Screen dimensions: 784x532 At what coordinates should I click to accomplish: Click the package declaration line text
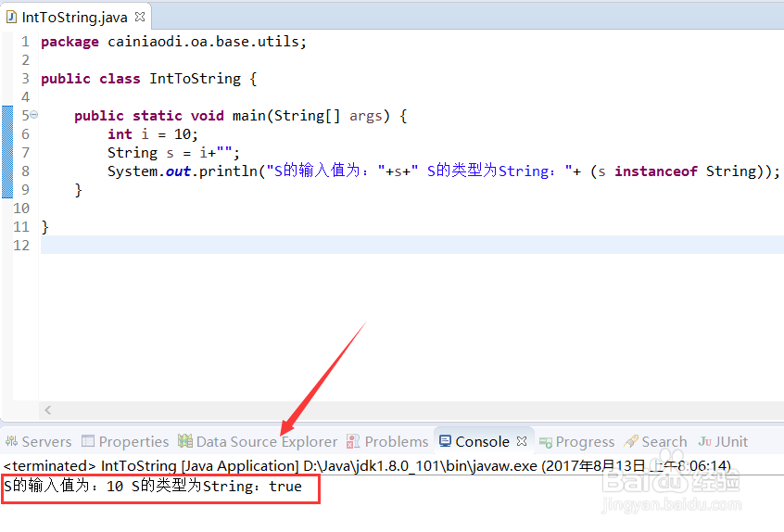point(173,42)
